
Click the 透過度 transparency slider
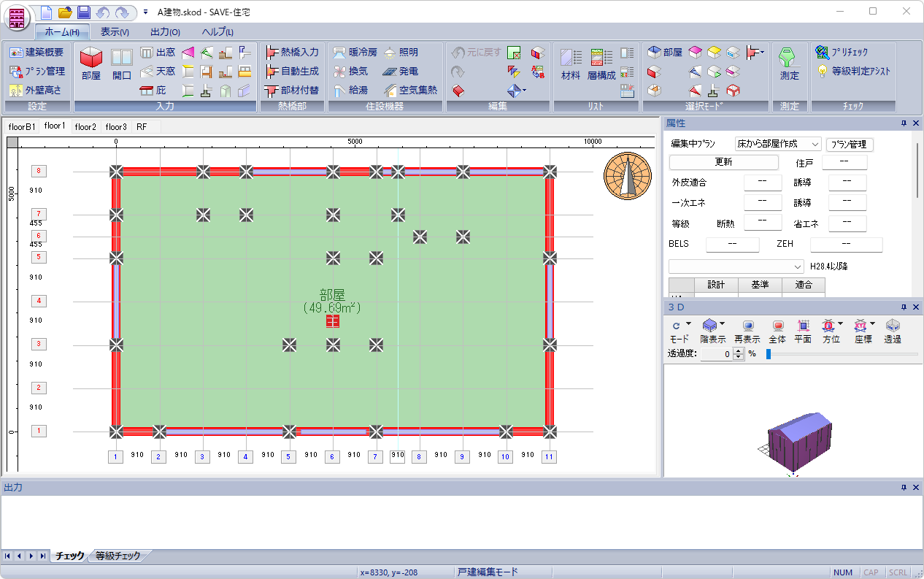842,354
